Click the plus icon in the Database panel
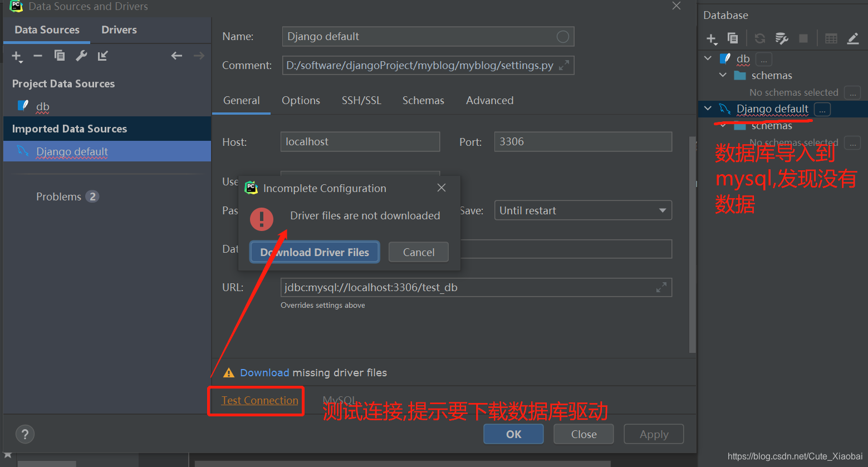Viewport: 868px width, 467px height. click(x=712, y=38)
